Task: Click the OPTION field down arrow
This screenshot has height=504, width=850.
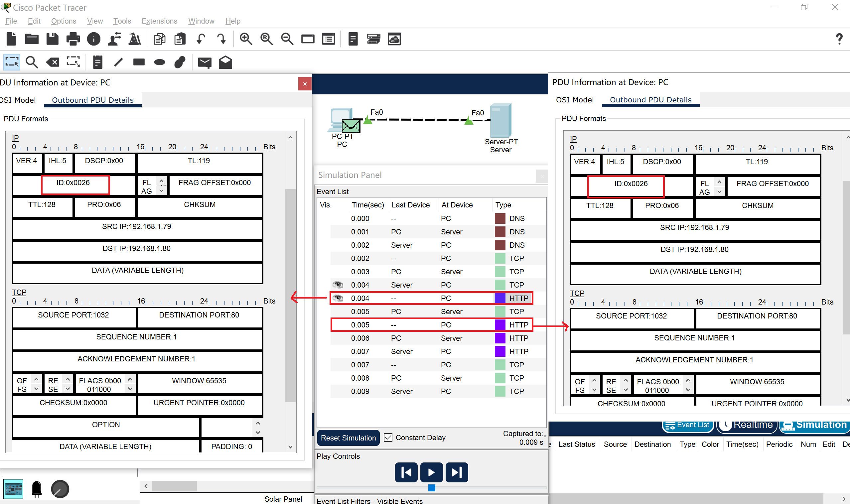Action: click(258, 433)
